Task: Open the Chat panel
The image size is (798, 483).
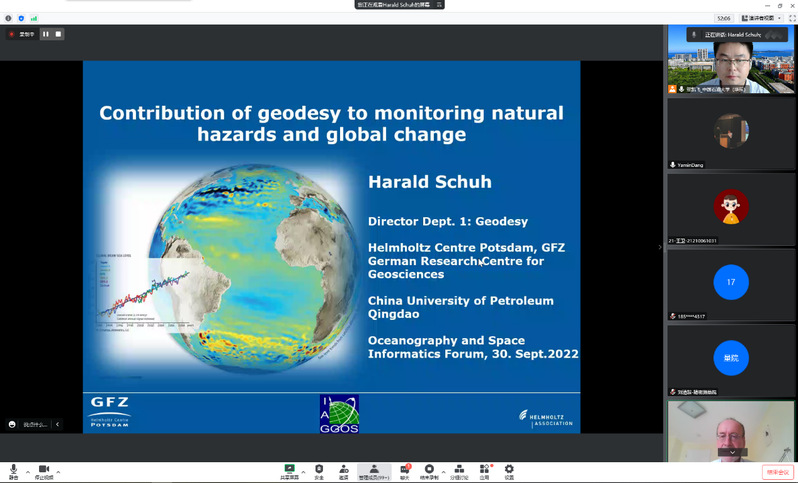Action: click(405, 470)
